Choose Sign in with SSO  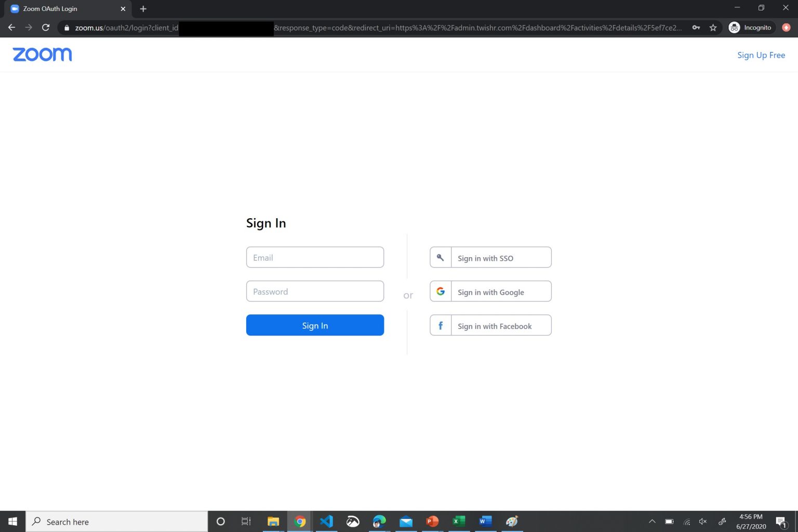[x=490, y=258]
